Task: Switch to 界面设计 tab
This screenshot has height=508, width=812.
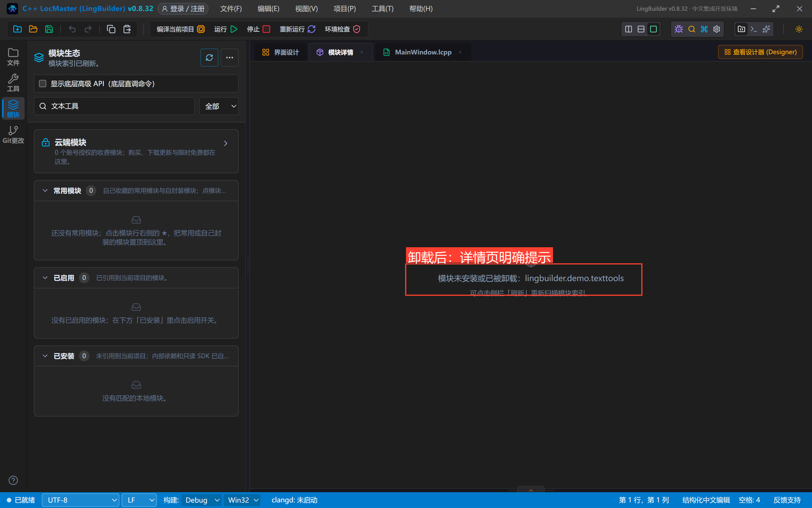Action: tap(280, 52)
